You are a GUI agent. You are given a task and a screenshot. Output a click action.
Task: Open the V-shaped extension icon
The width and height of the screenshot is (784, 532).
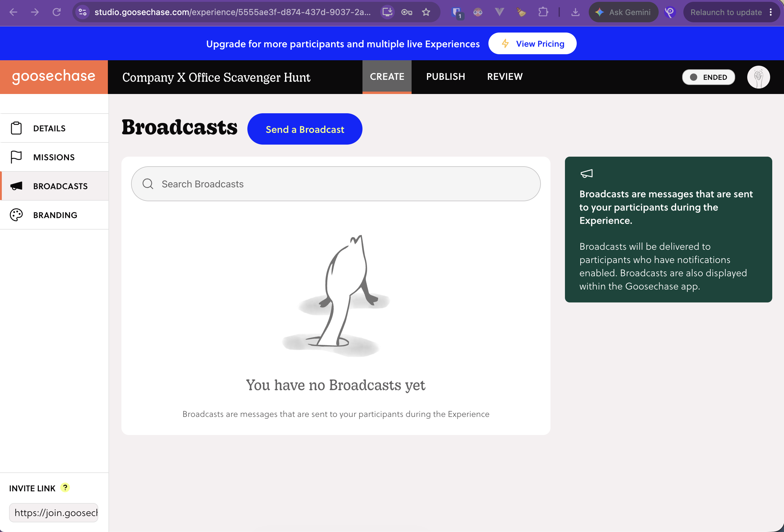click(499, 12)
